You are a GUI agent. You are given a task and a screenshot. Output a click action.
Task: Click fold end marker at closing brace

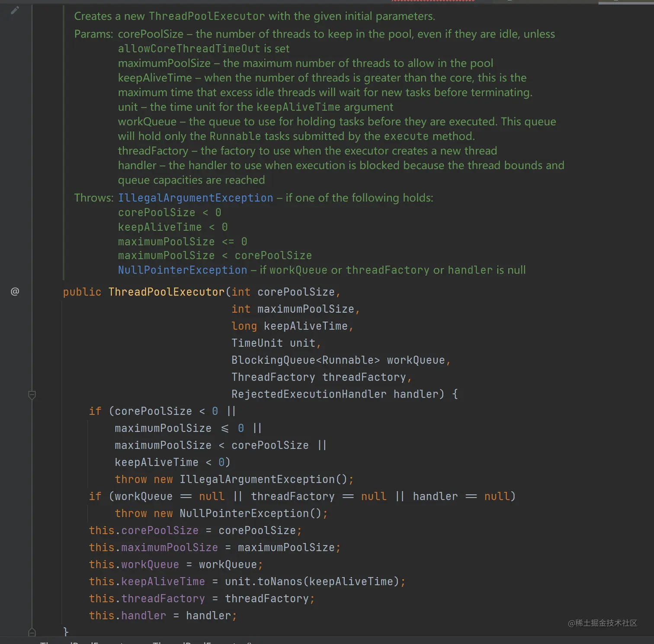coord(32,632)
